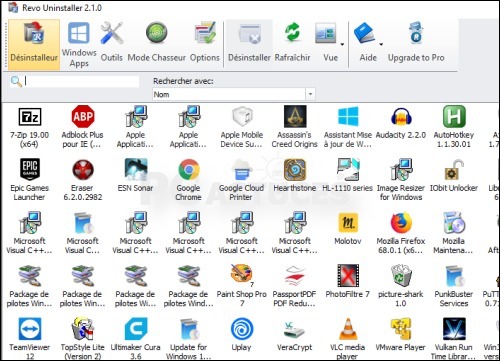Select picture-shark 1.0
Image resolution: width=500 pixels, height=361 pixels.
401,286
